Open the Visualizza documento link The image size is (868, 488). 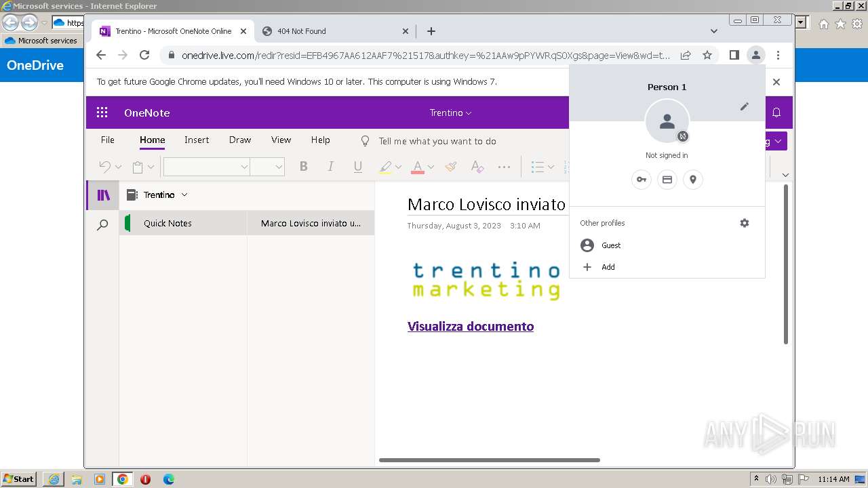click(471, 327)
